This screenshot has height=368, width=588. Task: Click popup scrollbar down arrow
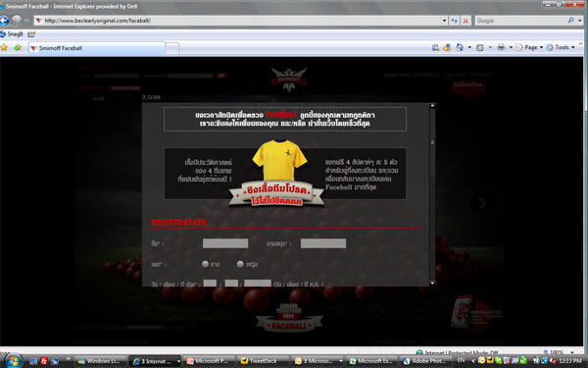click(x=432, y=284)
